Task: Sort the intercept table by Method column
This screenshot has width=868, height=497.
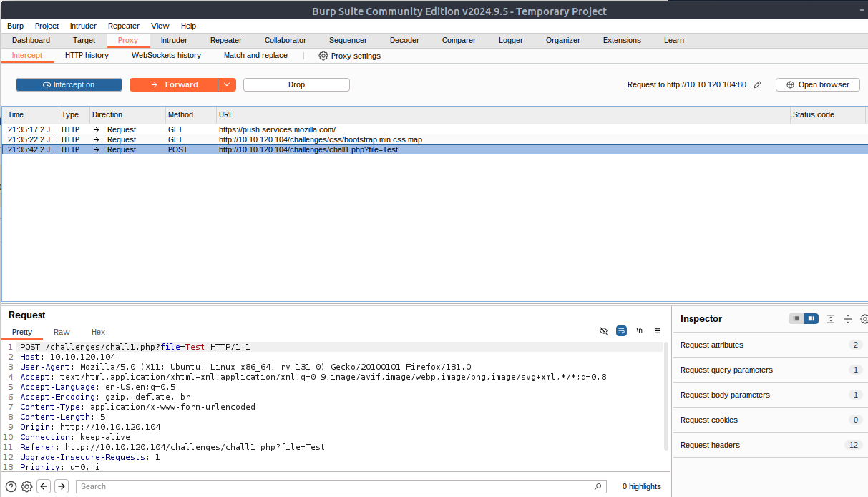Action: [x=190, y=114]
